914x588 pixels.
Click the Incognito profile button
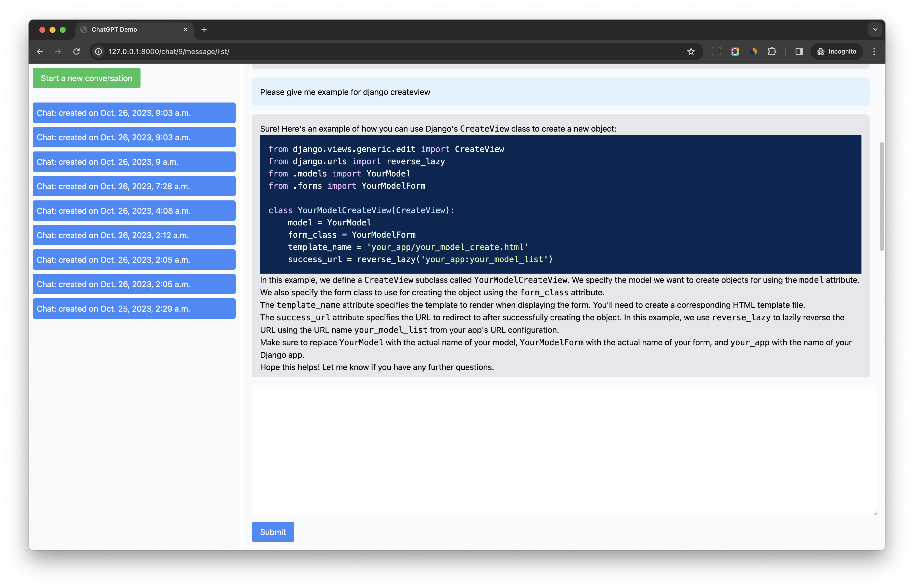point(836,52)
